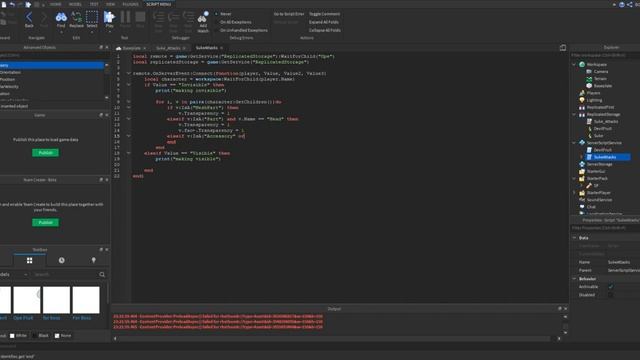This screenshot has height=360, width=640.
Task: Select White toolbox background
Action: pos(18,336)
